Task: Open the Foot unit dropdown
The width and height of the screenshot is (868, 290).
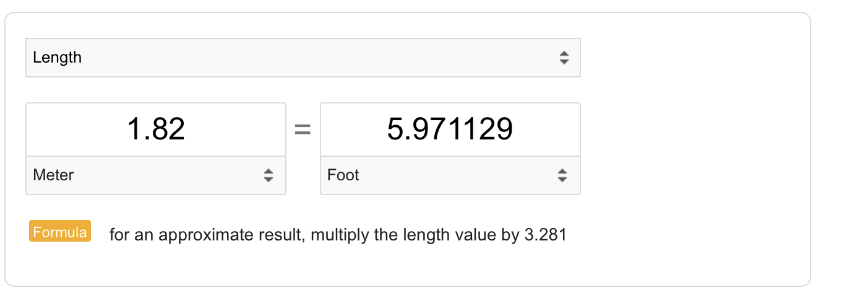Action: (450, 175)
